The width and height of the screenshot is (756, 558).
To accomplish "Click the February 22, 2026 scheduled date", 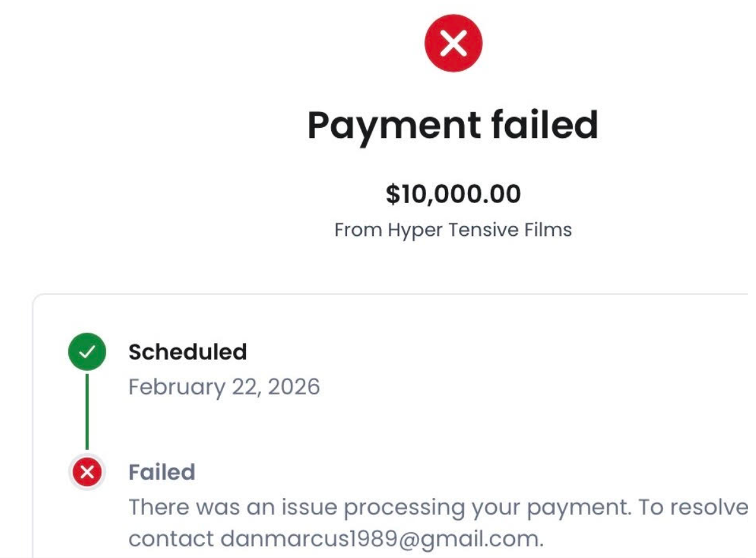I will [x=224, y=387].
